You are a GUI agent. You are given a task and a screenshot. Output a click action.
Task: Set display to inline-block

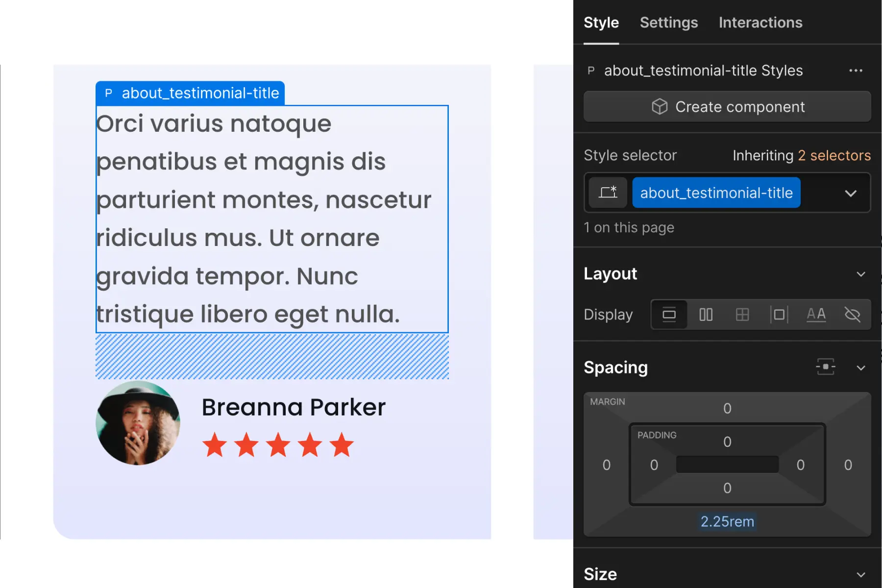(779, 315)
